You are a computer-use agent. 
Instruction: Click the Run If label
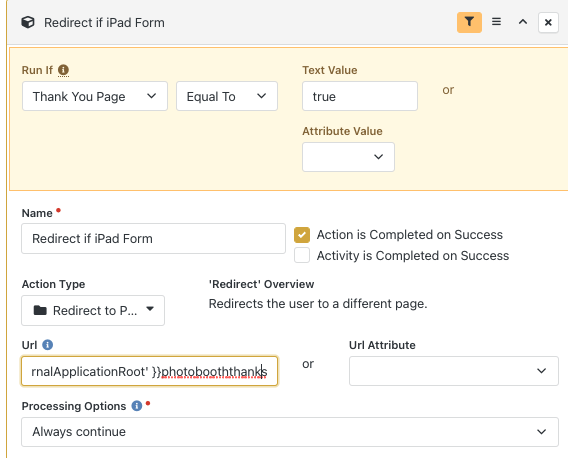(37, 70)
